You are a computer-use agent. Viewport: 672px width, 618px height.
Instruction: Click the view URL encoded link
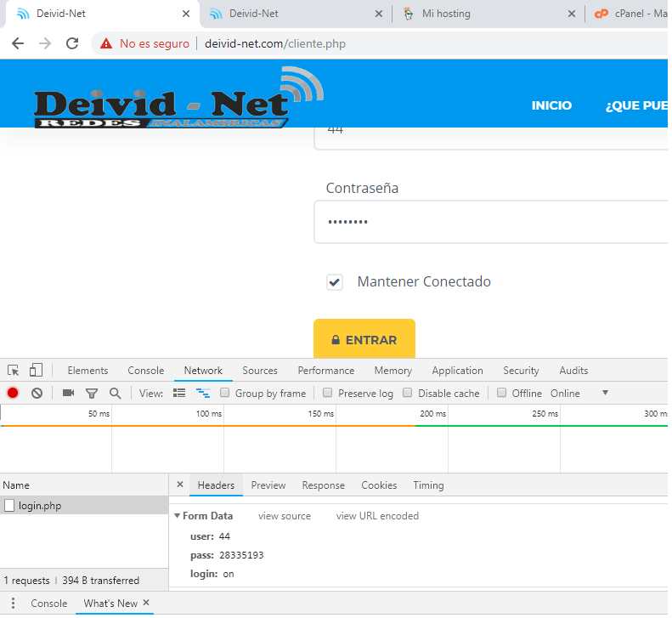377,516
